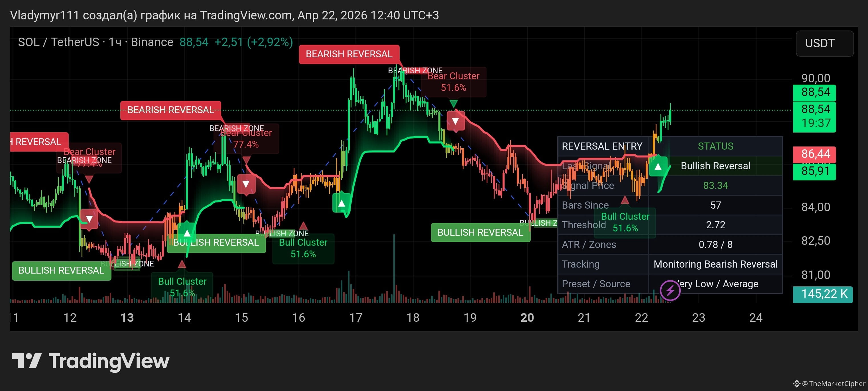Click the Binance exchange name
Screen dimensions: 868x391
pos(152,42)
